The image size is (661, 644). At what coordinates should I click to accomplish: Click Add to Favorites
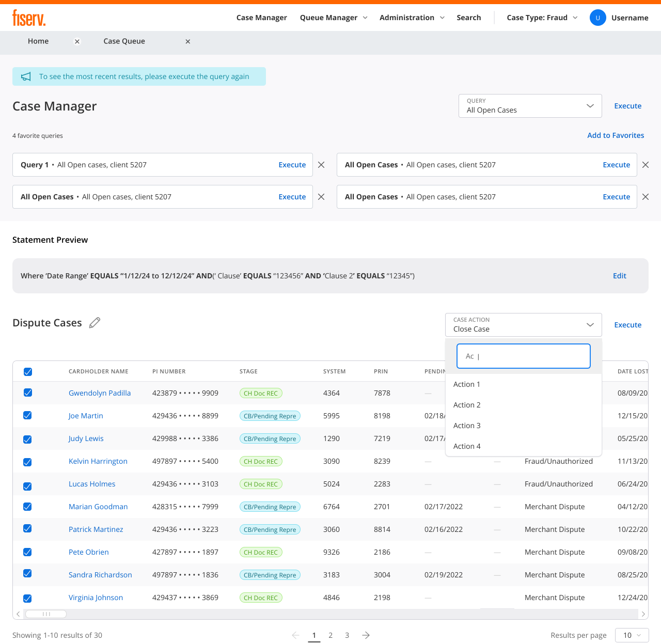pyautogui.click(x=616, y=135)
